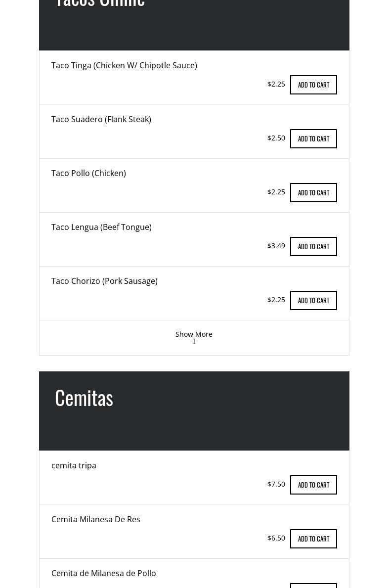
Task: Click the $3.49 Taco Lengua price
Action: (276, 246)
